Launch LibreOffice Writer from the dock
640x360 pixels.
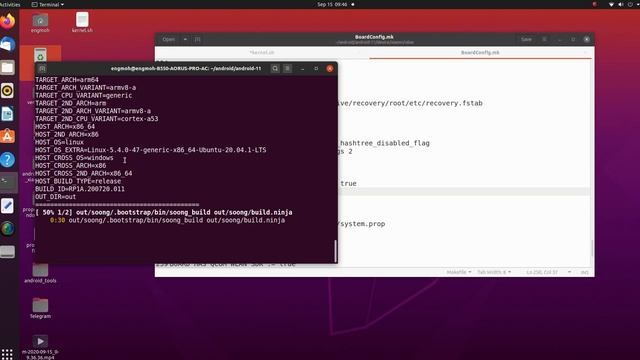[x=7, y=114]
